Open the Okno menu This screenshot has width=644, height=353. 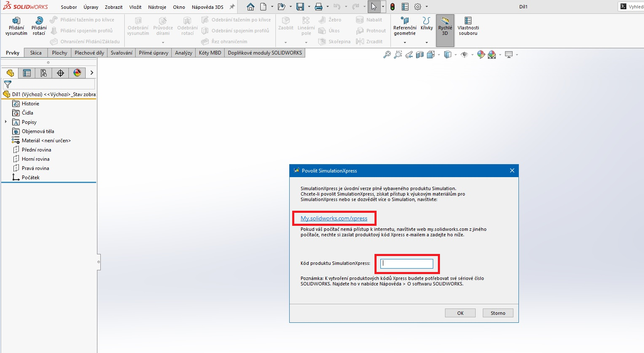click(179, 7)
